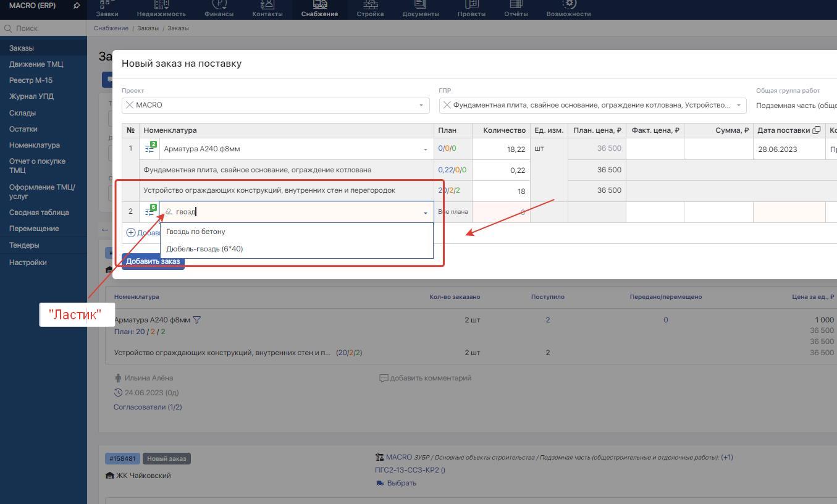
Task: Open the Арматура А240 ф8мм nomenclature dropdown
Action: coord(425,149)
